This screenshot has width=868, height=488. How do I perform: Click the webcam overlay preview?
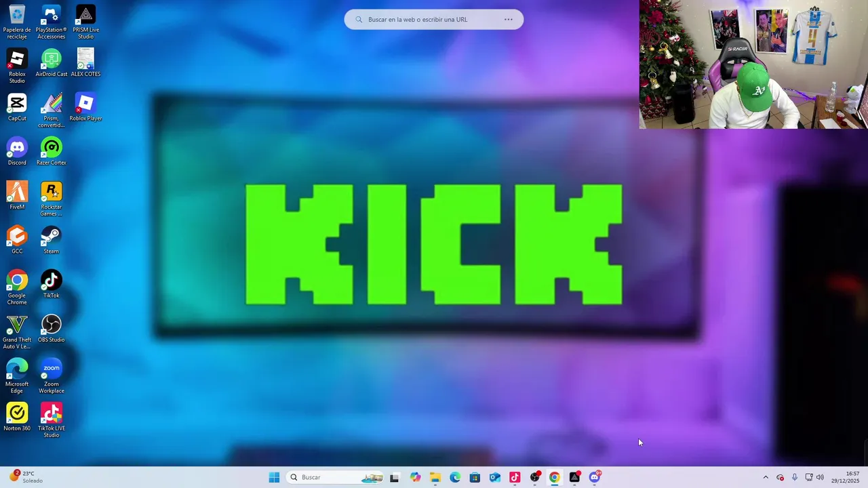tap(753, 64)
